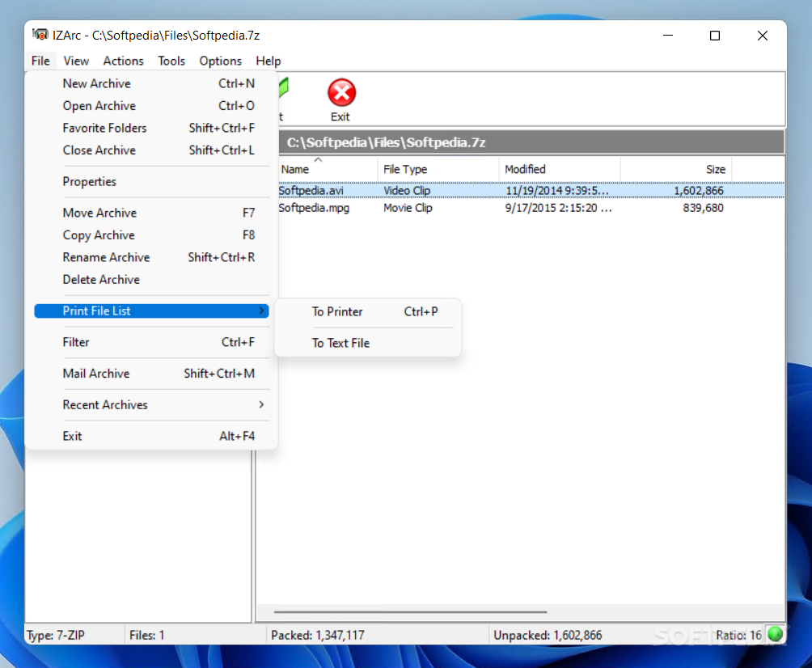The width and height of the screenshot is (812, 668).
Task: Choose Rename Archive menu entry
Action: (x=151, y=257)
